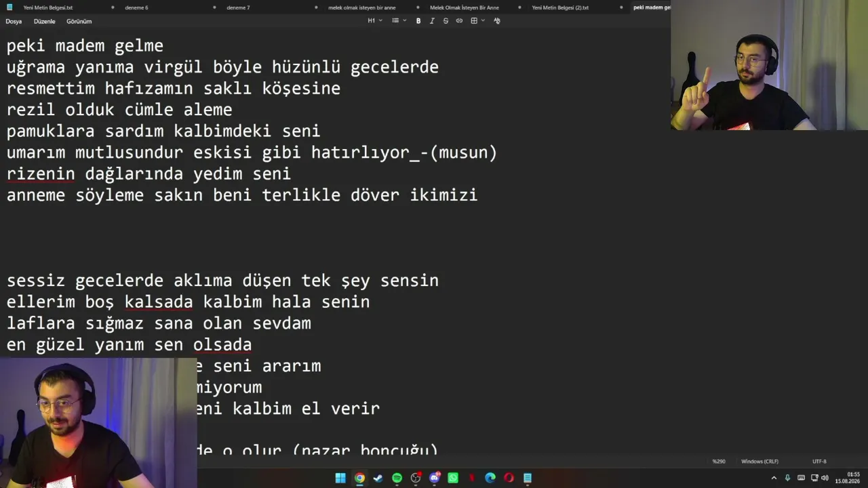Close the Yeni Metin Belgesi.txt tab via its dot
Image resolution: width=868 pixels, height=488 pixels.
click(x=113, y=7)
